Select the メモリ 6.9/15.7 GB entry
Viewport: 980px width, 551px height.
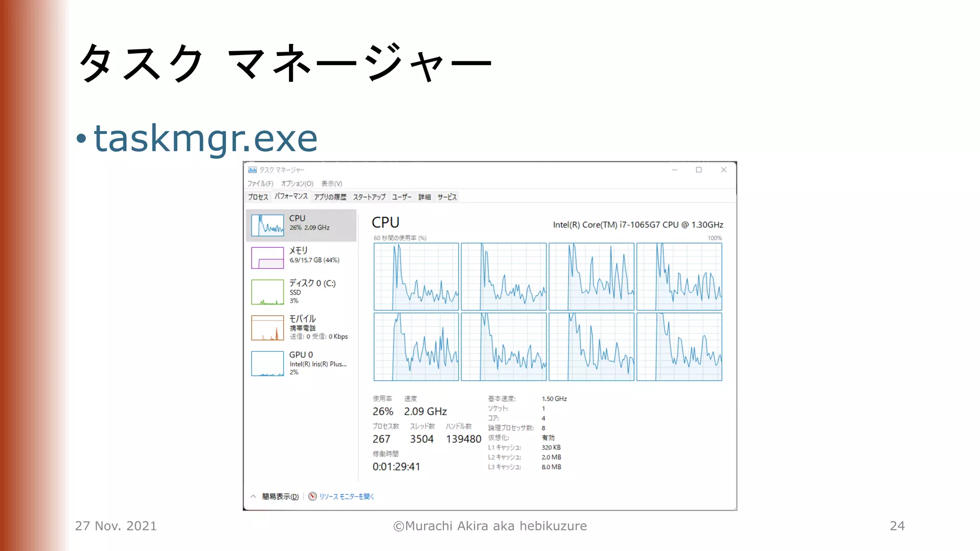(x=301, y=258)
